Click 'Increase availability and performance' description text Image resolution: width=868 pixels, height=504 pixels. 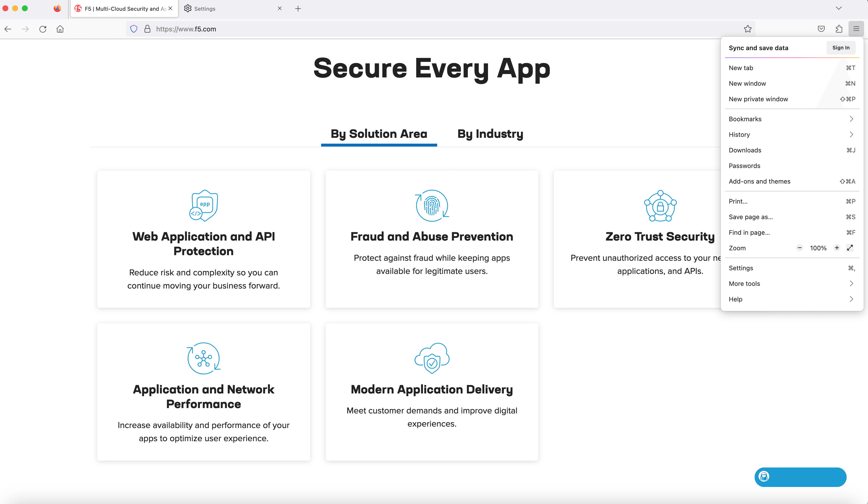204,432
